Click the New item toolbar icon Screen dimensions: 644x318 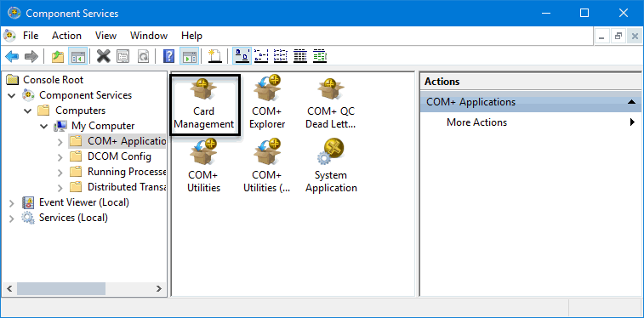[214, 56]
